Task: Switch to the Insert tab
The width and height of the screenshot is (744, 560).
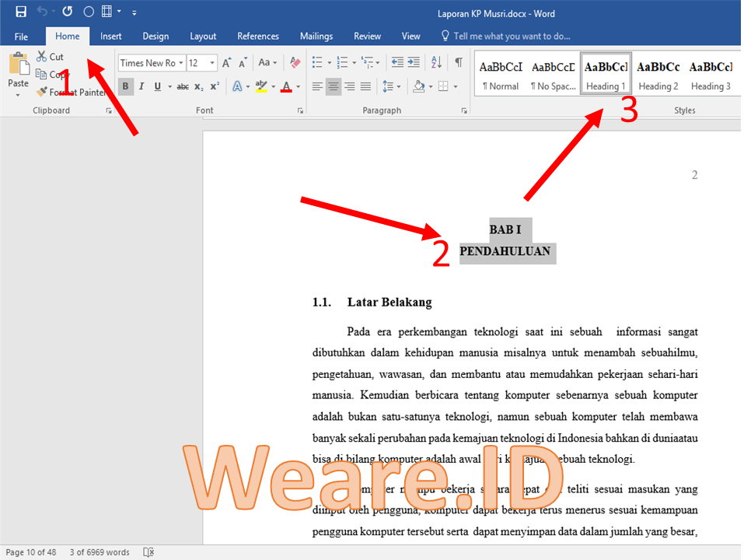Action: coord(111,36)
